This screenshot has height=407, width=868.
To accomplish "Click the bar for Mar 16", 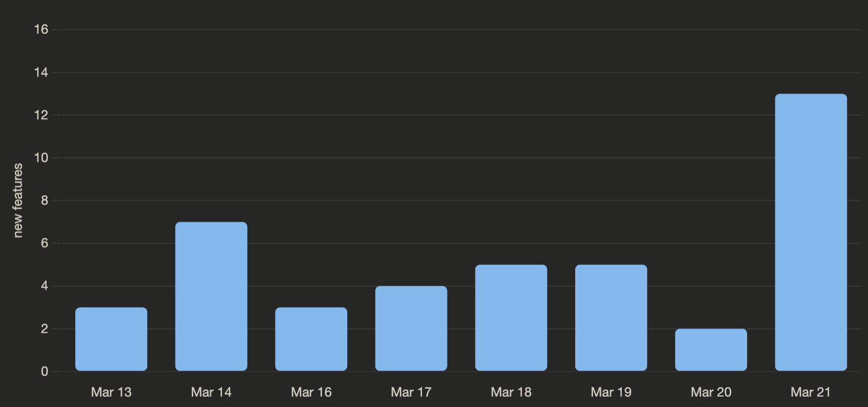I will click(x=311, y=339).
